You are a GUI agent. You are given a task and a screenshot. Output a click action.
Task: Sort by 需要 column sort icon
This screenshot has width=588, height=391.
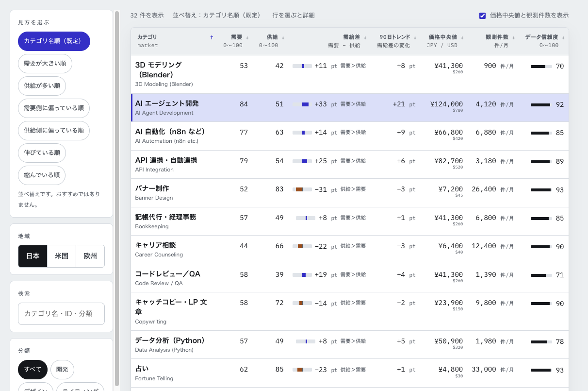point(247,37)
